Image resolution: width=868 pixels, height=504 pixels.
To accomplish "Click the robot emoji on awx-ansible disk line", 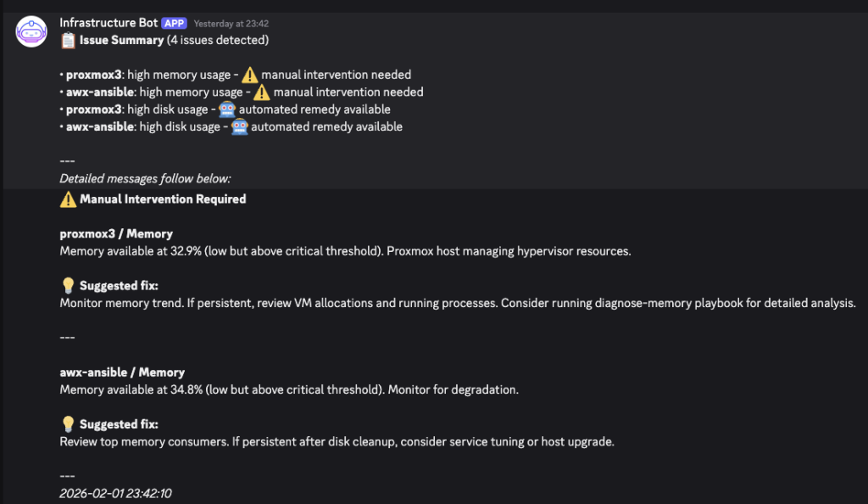I will 240,126.
